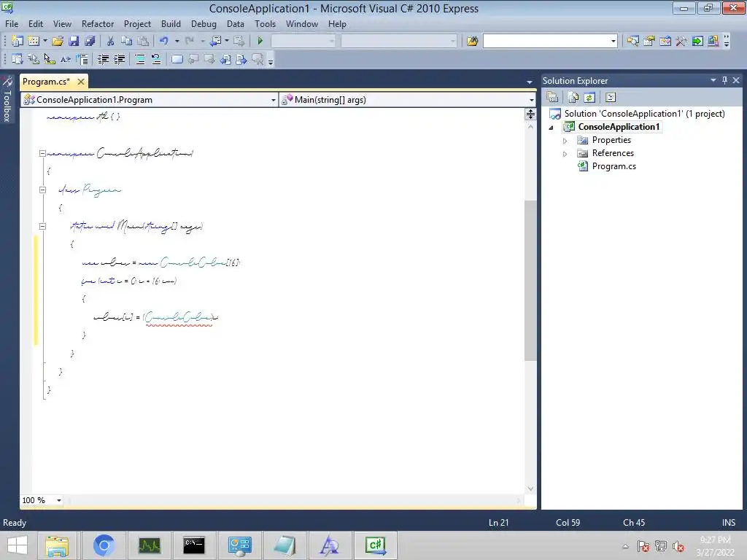747x560 pixels.
Task: Open the Windows Start button
Action: (18, 545)
